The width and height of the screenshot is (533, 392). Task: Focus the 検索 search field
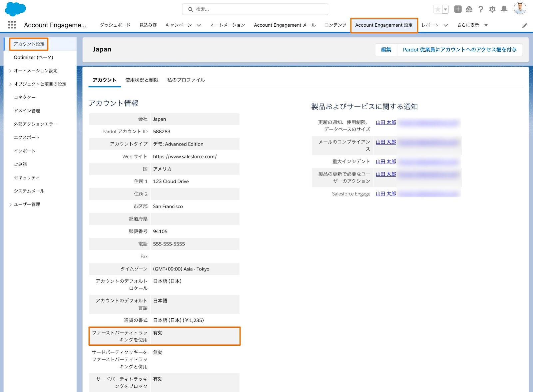255,9
